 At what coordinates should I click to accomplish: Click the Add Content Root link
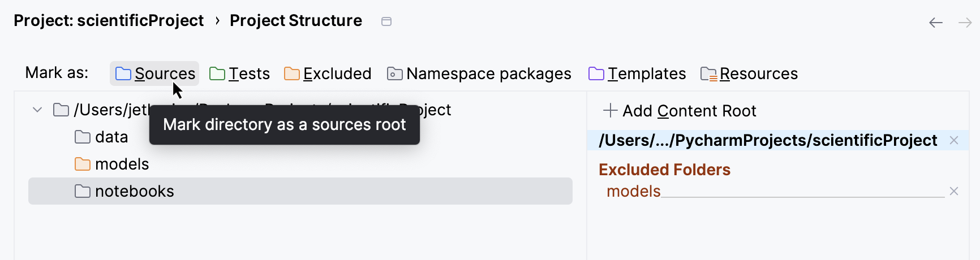(x=689, y=111)
